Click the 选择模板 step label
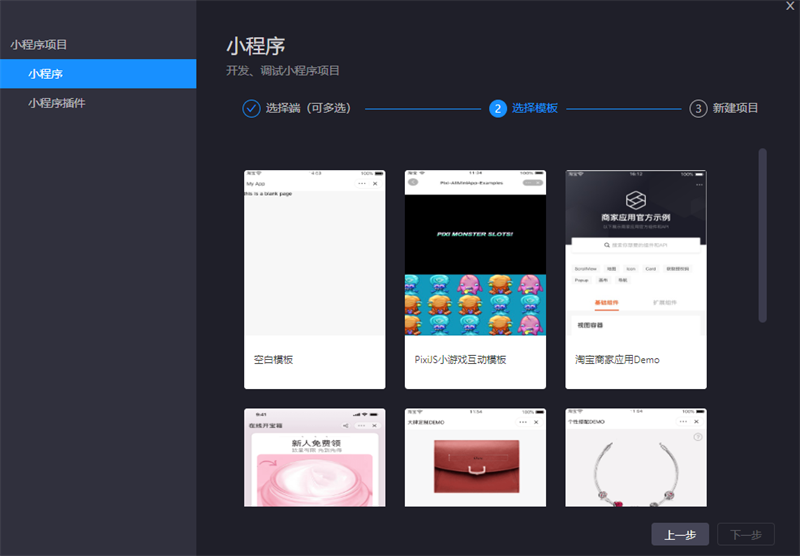800x556 pixels. tap(535, 108)
